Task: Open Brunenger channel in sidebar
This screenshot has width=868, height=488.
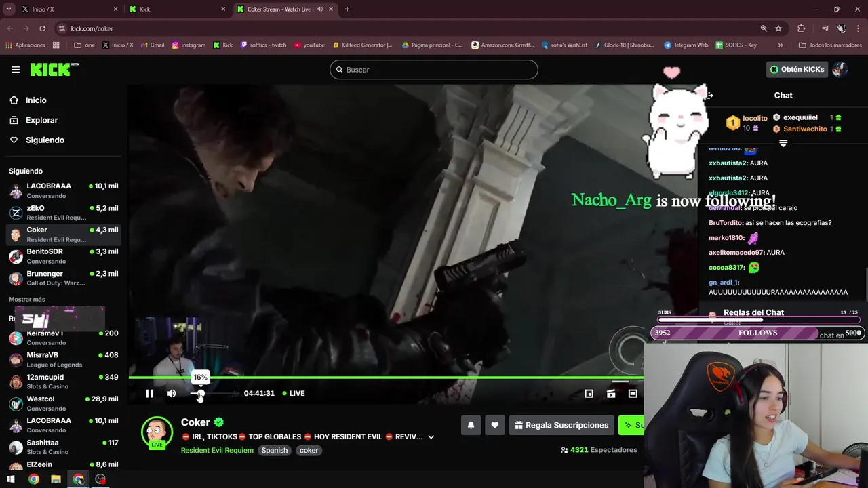Action: pos(64,278)
